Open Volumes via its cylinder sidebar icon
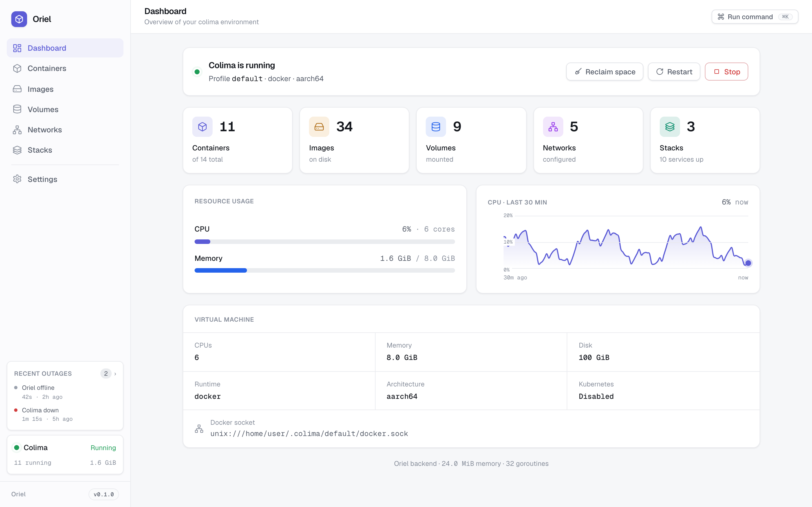 tap(17, 109)
